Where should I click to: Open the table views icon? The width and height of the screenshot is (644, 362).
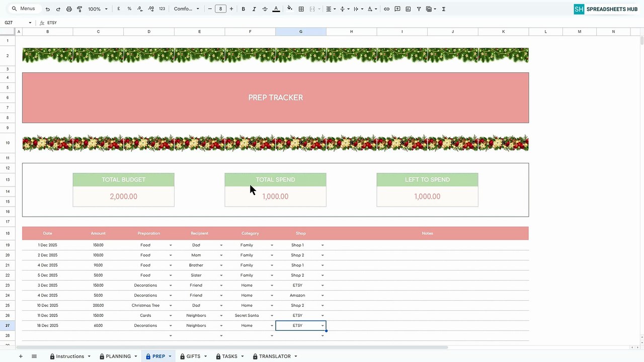pyautogui.click(x=431, y=9)
